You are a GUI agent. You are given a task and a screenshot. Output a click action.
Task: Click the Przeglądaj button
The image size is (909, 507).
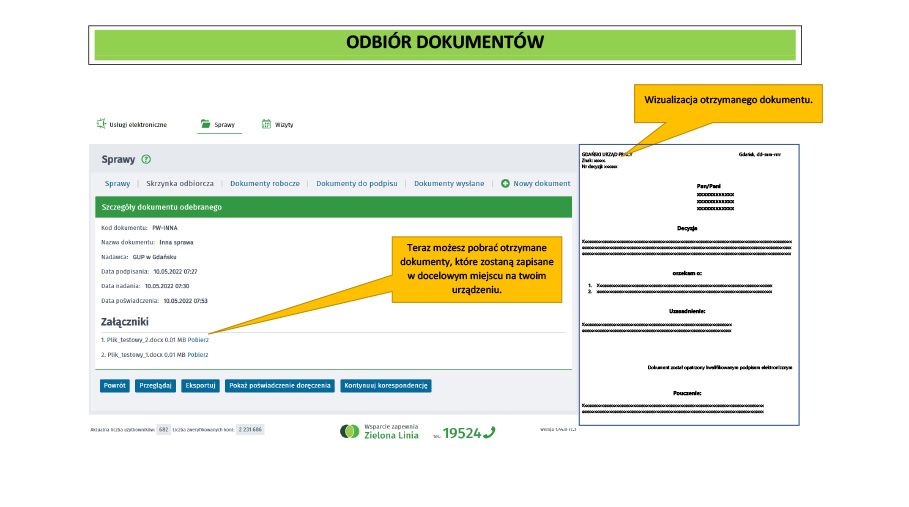click(x=155, y=385)
